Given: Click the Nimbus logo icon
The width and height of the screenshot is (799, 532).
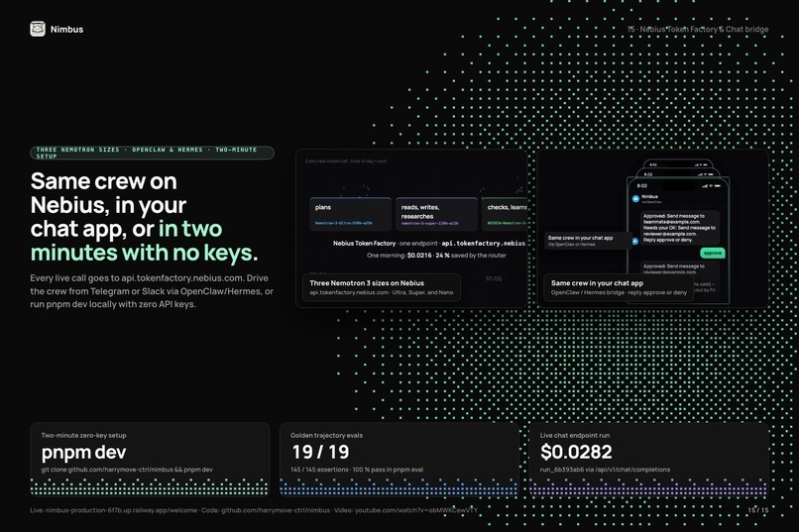Looking at the screenshot, I should pos(38,29).
